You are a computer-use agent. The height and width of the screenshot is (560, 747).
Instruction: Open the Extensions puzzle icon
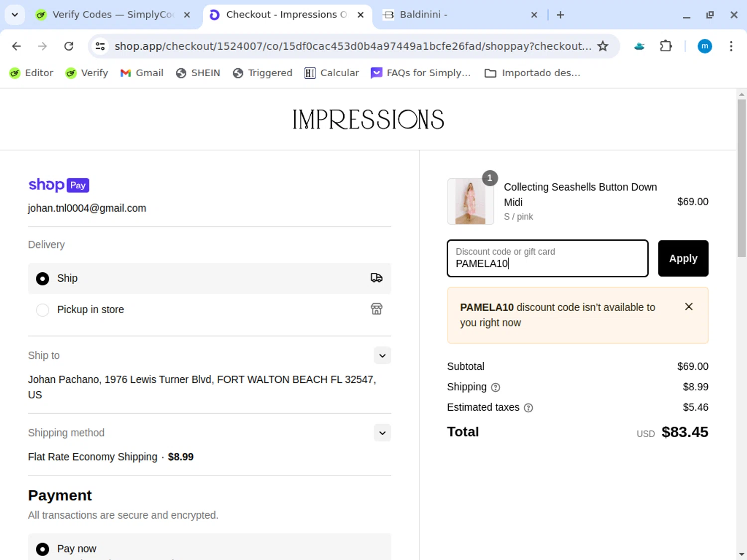(x=666, y=46)
